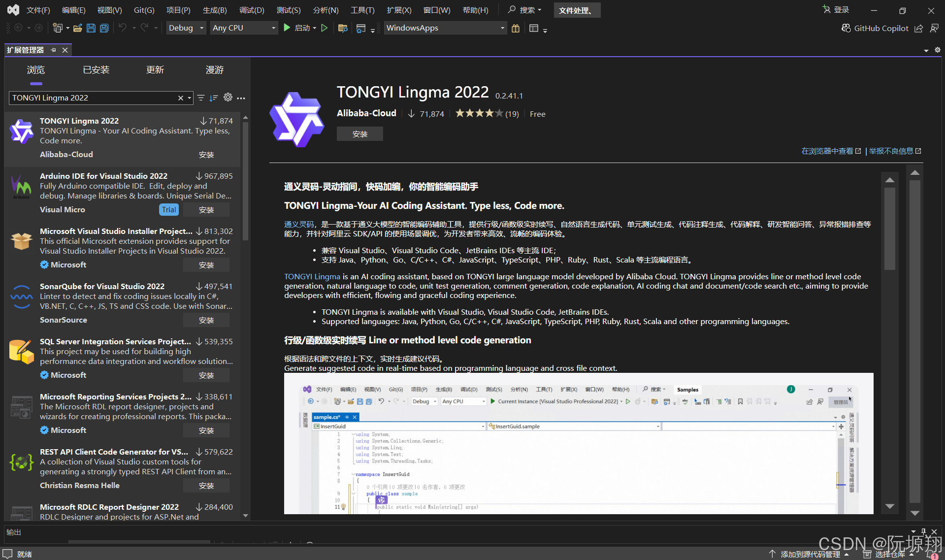
Task: Click the navigate backward arrow icon
Action: (18, 28)
